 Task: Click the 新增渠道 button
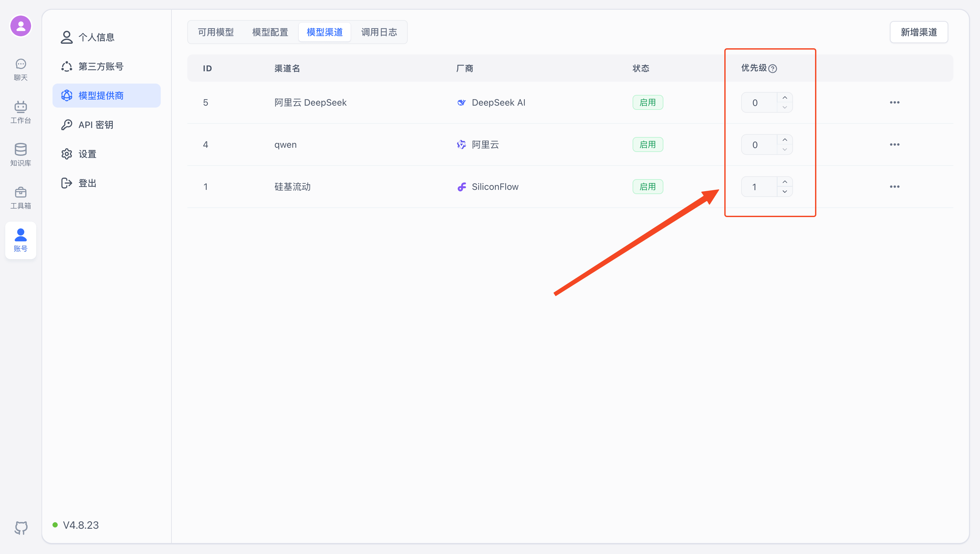point(919,32)
